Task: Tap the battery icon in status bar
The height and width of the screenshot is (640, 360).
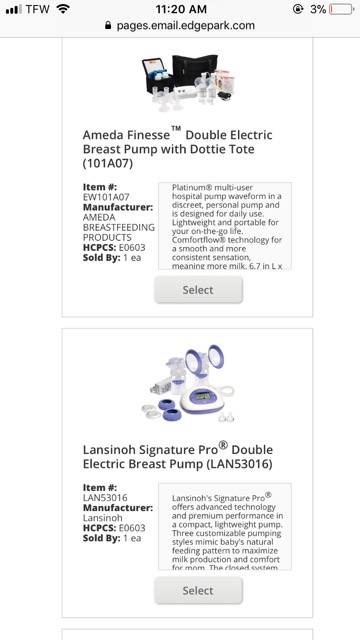Action: tap(341, 9)
